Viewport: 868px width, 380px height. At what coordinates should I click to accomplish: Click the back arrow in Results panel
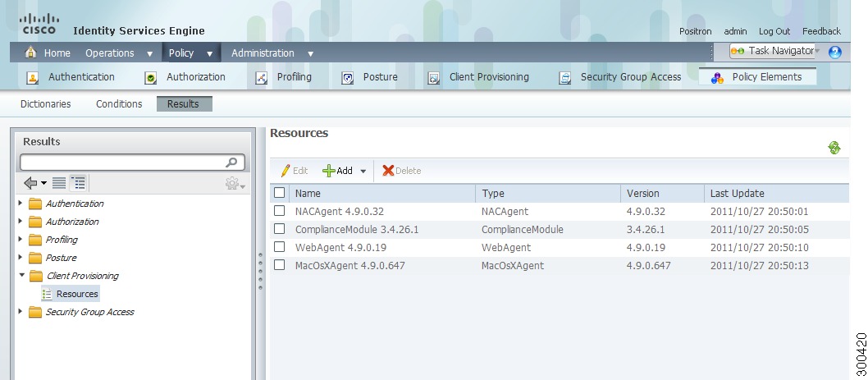pos(30,183)
